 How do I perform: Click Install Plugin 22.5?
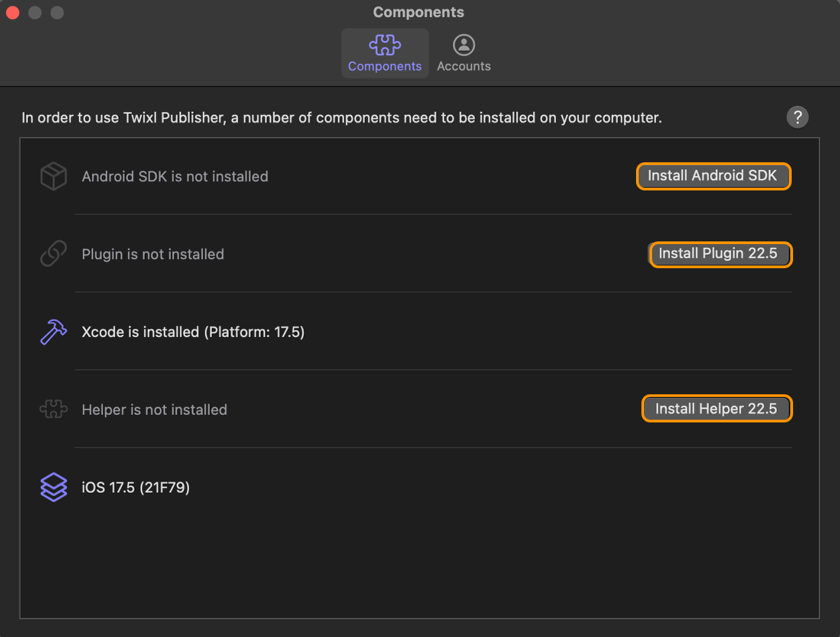point(720,254)
